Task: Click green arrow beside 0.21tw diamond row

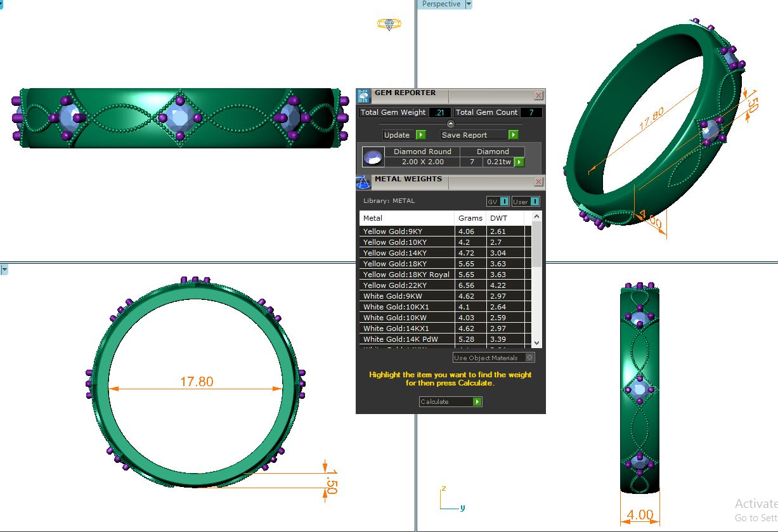Action: pos(519,162)
